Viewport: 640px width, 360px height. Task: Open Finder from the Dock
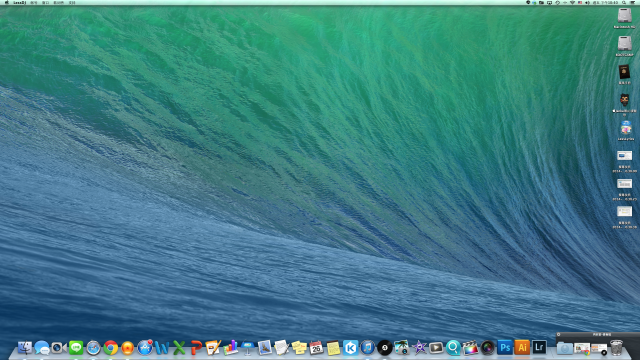coord(25,347)
